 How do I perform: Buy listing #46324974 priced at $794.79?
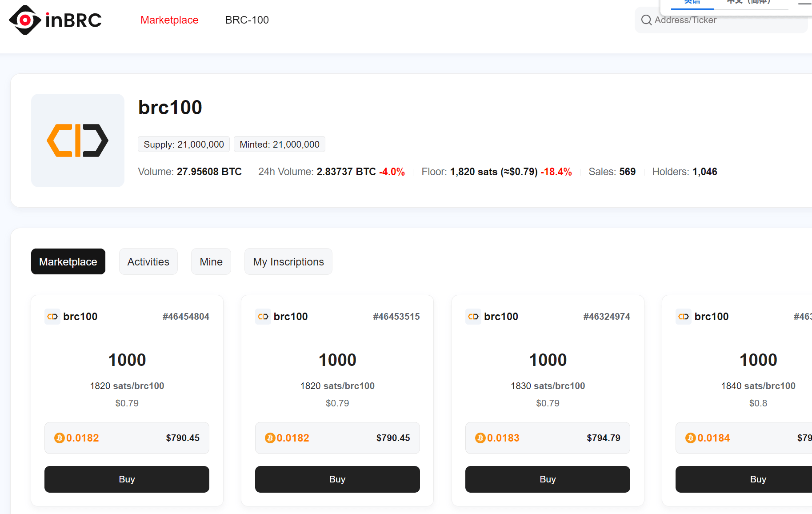[x=548, y=479]
